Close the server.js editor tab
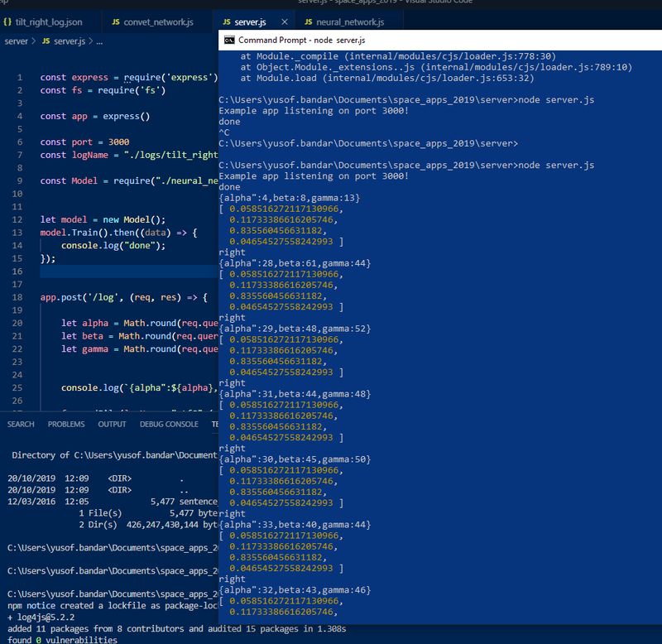The height and width of the screenshot is (644, 662). point(285,21)
